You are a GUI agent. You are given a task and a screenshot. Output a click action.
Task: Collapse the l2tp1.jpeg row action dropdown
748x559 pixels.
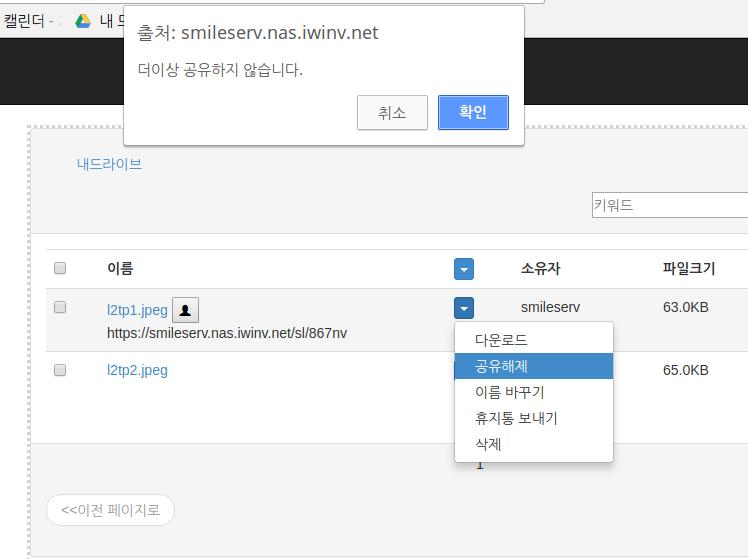tap(463, 308)
